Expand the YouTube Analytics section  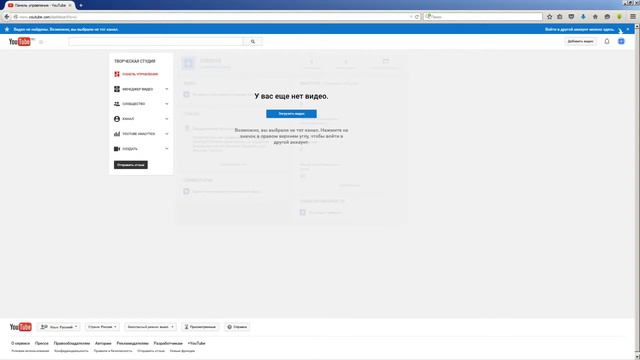click(x=167, y=134)
